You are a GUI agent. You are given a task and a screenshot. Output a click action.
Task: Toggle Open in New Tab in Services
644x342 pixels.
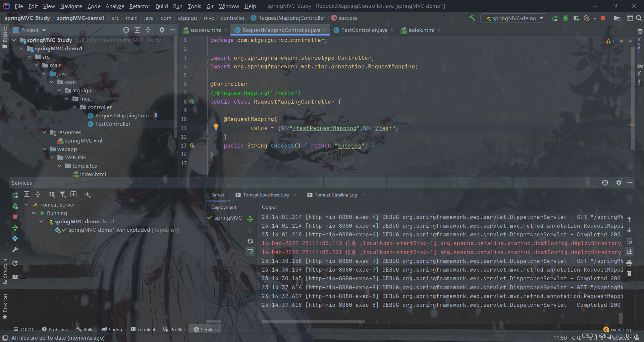pos(73,194)
